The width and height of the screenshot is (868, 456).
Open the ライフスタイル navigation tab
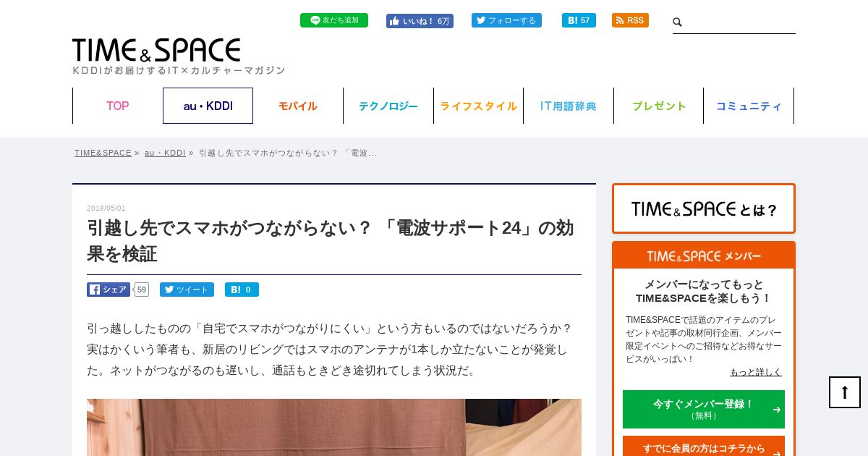pos(478,106)
